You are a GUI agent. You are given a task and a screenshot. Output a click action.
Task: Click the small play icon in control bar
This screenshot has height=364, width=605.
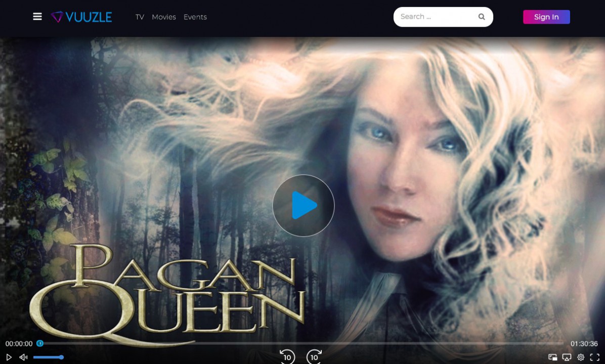pyautogui.click(x=9, y=357)
